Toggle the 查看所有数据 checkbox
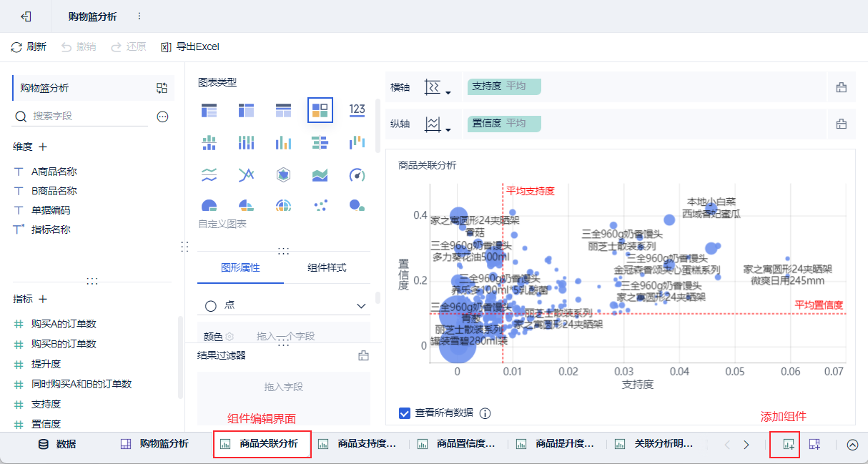The width and height of the screenshot is (868, 464). tap(405, 413)
